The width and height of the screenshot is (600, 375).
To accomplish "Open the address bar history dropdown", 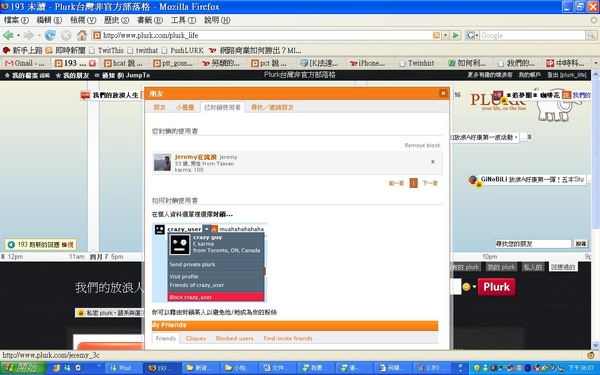I will point(445,35).
